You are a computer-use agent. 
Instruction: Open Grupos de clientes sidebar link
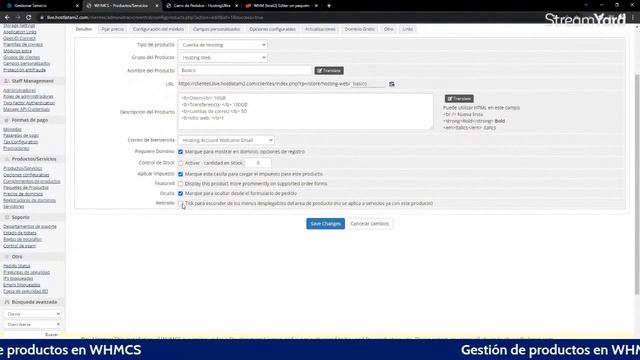[22, 58]
